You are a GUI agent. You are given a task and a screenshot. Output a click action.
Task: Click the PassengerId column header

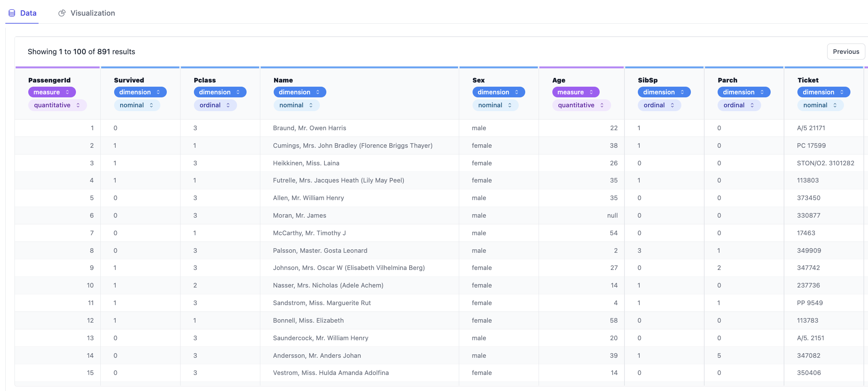[49, 80]
